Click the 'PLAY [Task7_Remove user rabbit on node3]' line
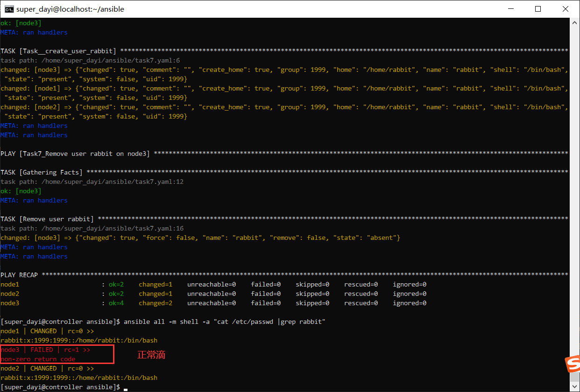 (284, 154)
